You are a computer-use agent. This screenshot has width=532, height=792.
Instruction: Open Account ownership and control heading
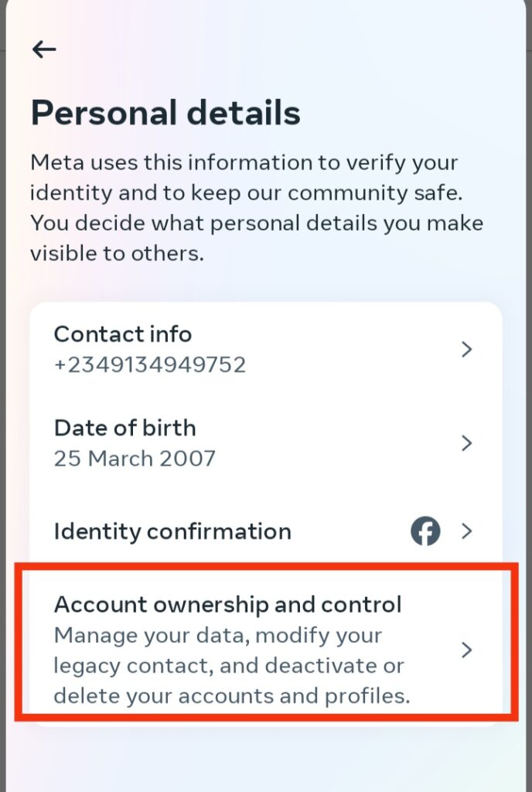[227, 605]
